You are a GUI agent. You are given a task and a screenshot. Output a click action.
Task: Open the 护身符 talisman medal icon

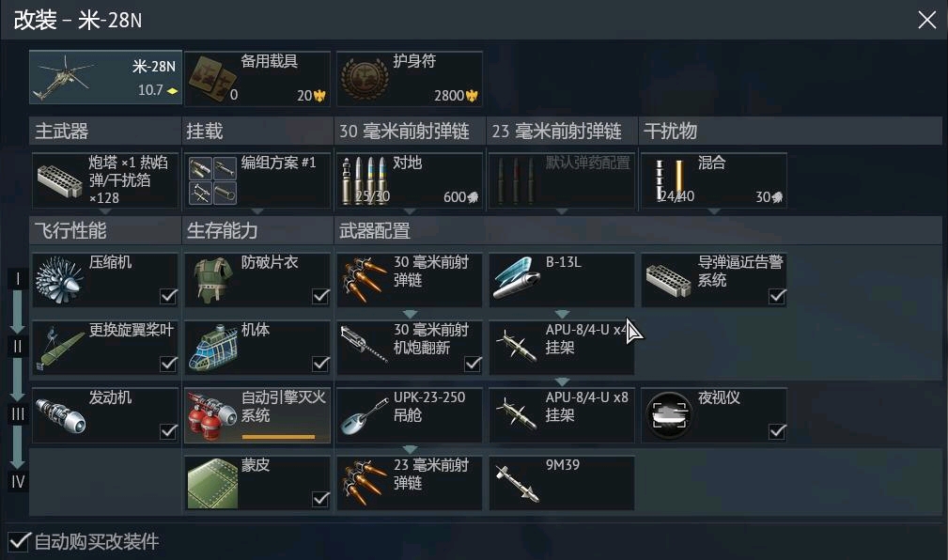point(365,79)
